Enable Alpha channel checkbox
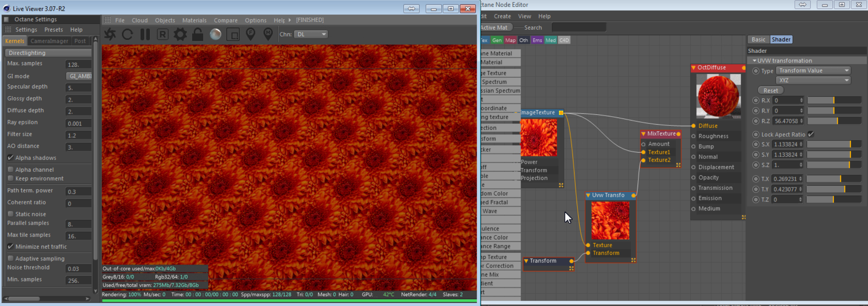 (x=10, y=169)
